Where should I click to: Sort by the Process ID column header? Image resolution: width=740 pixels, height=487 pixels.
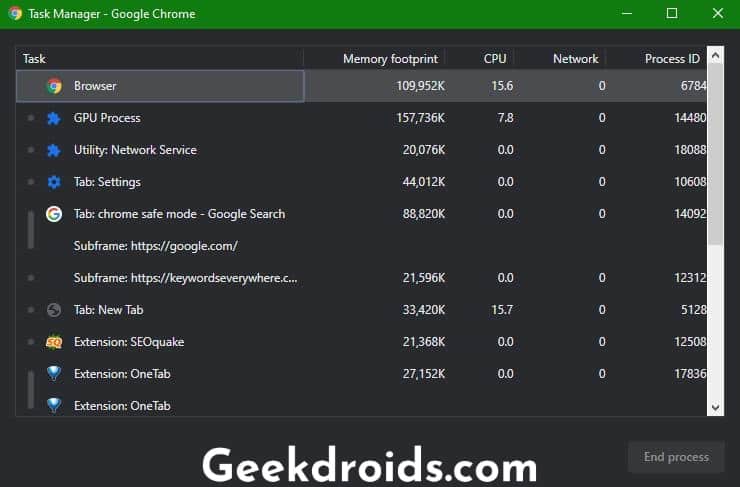657,59
